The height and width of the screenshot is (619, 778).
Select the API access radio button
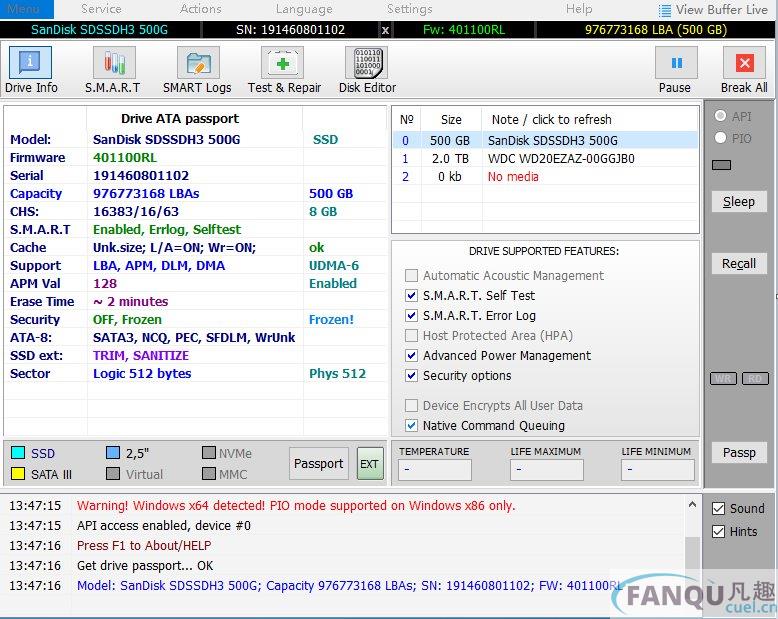point(720,116)
